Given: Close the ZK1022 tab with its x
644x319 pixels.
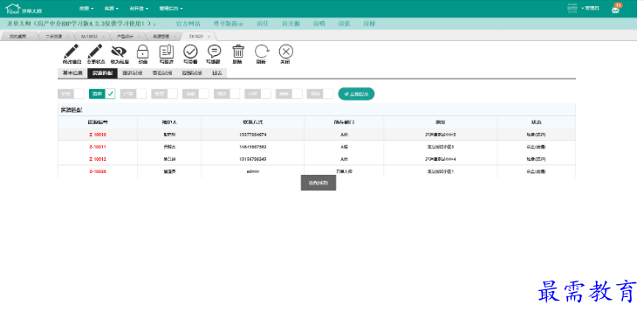Looking at the screenshot, I should pyautogui.click(x=209, y=36).
